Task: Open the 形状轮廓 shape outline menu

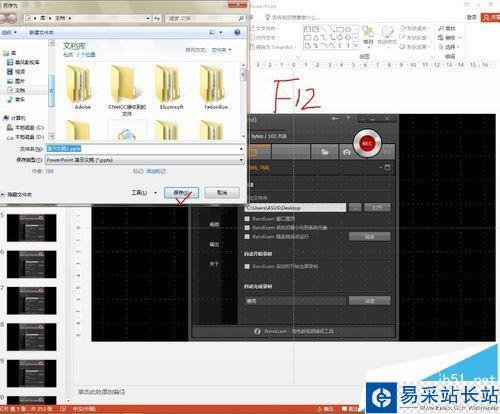Action: click(x=414, y=37)
